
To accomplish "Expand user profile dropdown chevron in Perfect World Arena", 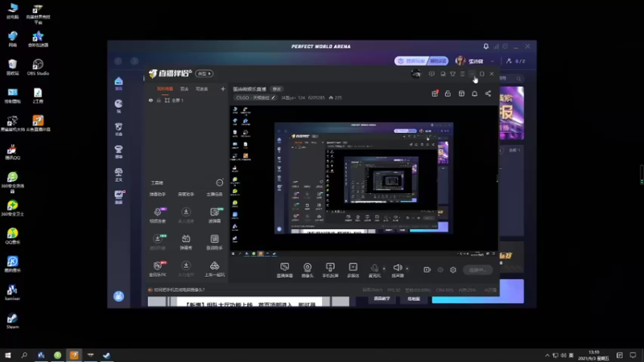I will point(492,61).
